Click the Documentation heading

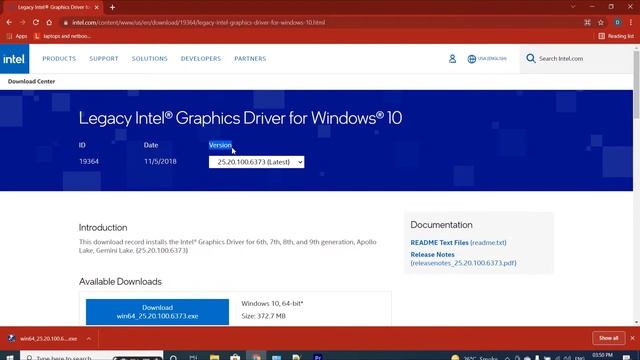(x=441, y=225)
